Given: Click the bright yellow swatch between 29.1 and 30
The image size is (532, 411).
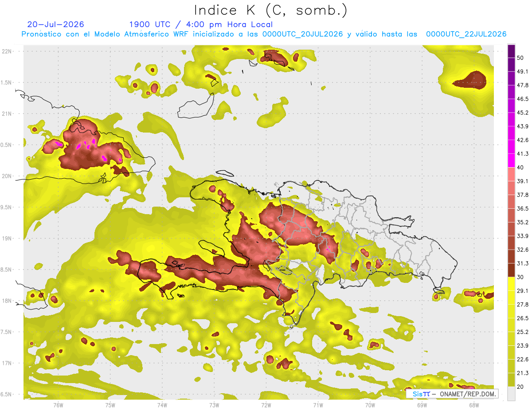Looking at the screenshot, I should (x=512, y=284).
